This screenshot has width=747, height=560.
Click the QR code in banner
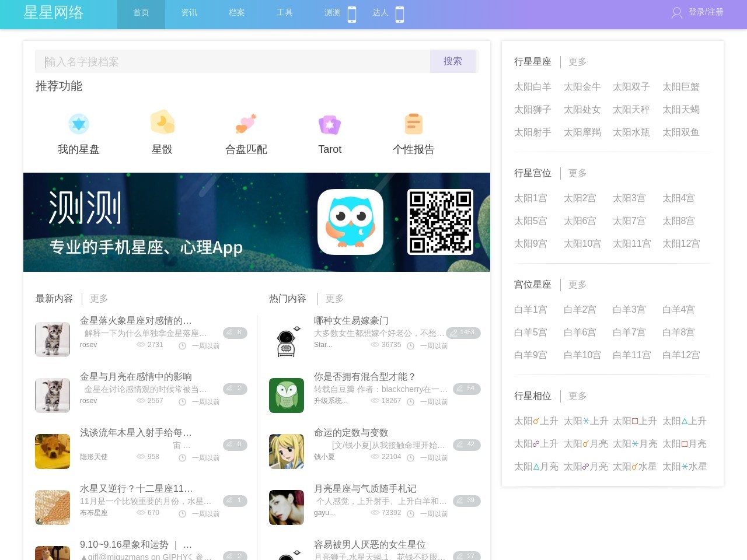click(440, 222)
